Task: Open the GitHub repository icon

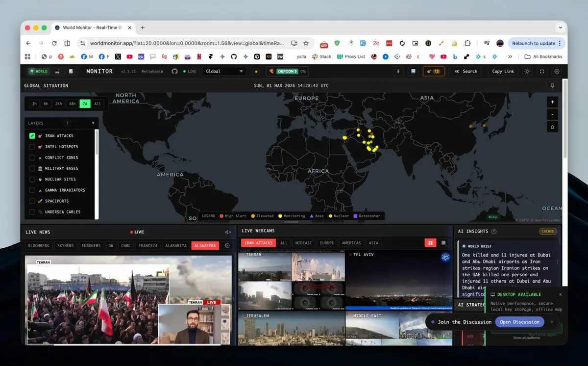Action: (174, 72)
